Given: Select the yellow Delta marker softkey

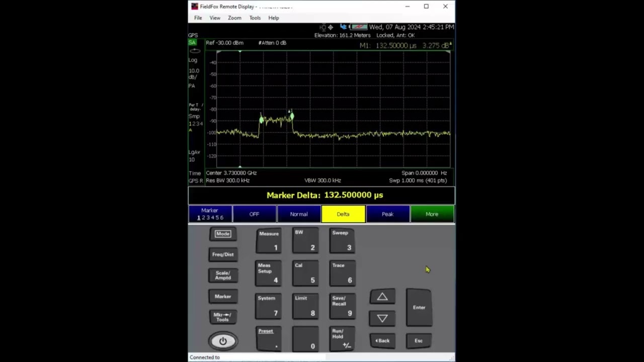Looking at the screenshot, I should [x=343, y=214].
